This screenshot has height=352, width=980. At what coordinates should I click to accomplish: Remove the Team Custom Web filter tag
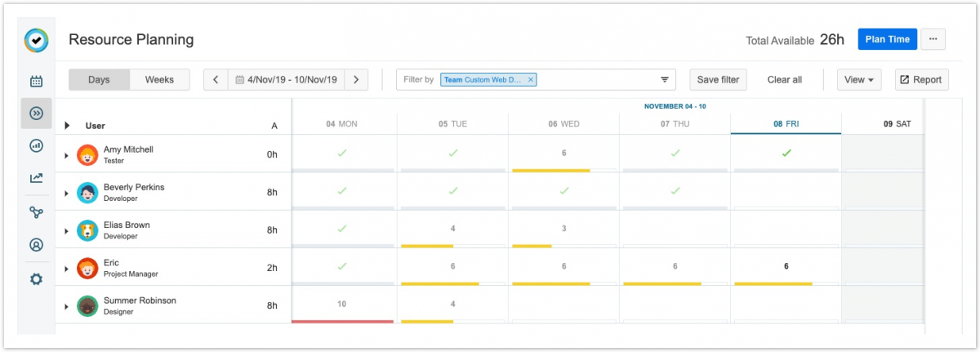coord(531,80)
